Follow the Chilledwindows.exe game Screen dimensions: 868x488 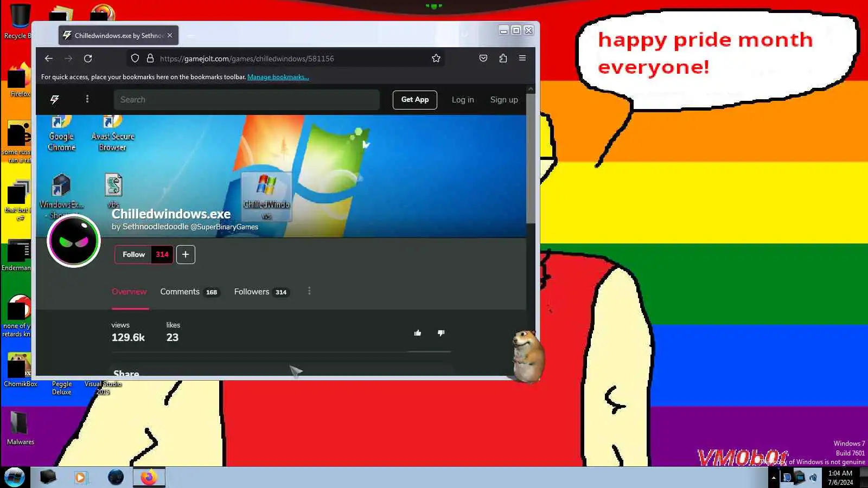tap(133, 254)
